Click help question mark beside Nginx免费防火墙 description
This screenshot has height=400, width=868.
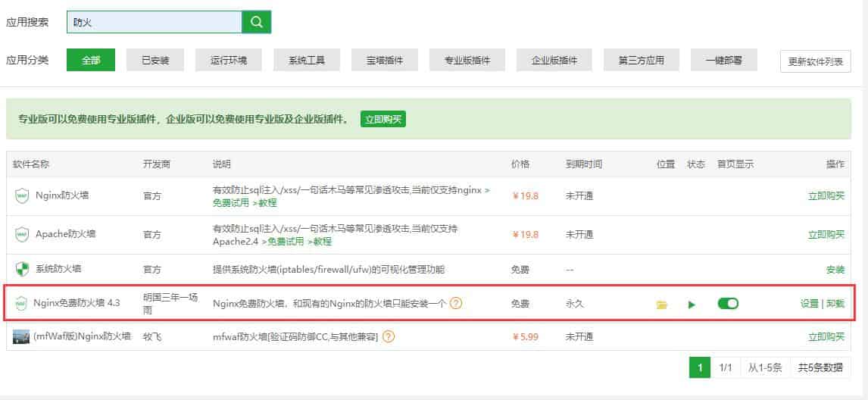456,304
